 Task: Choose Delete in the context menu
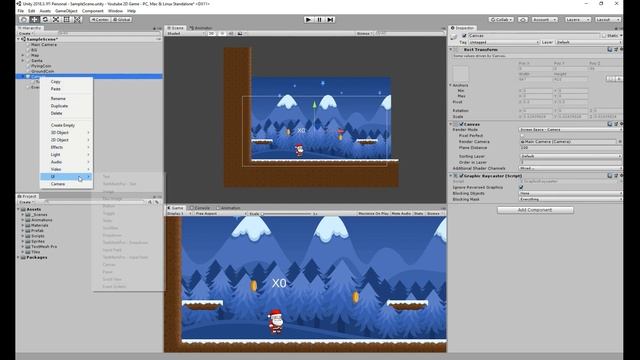click(x=66, y=113)
